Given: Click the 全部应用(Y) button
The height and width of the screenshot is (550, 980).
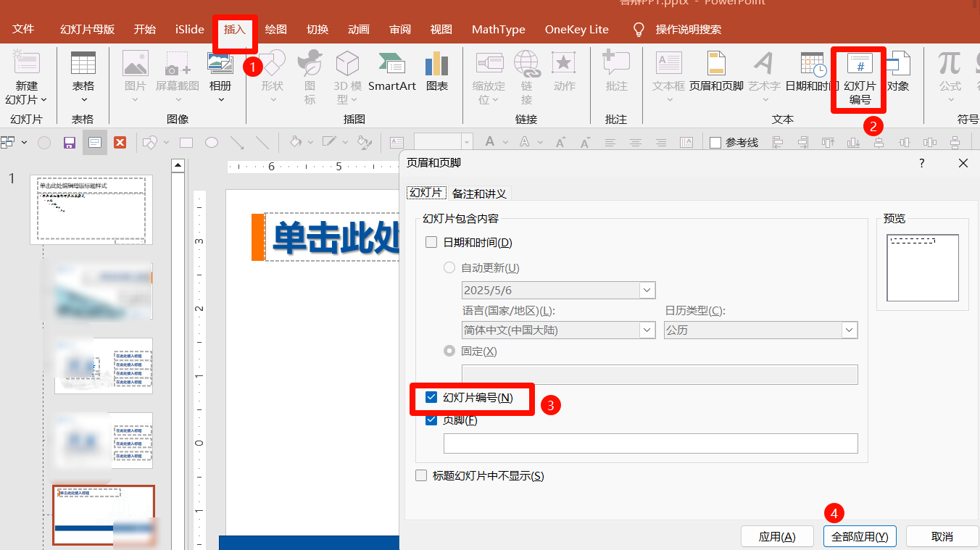Looking at the screenshot, I should click(860, 536).
